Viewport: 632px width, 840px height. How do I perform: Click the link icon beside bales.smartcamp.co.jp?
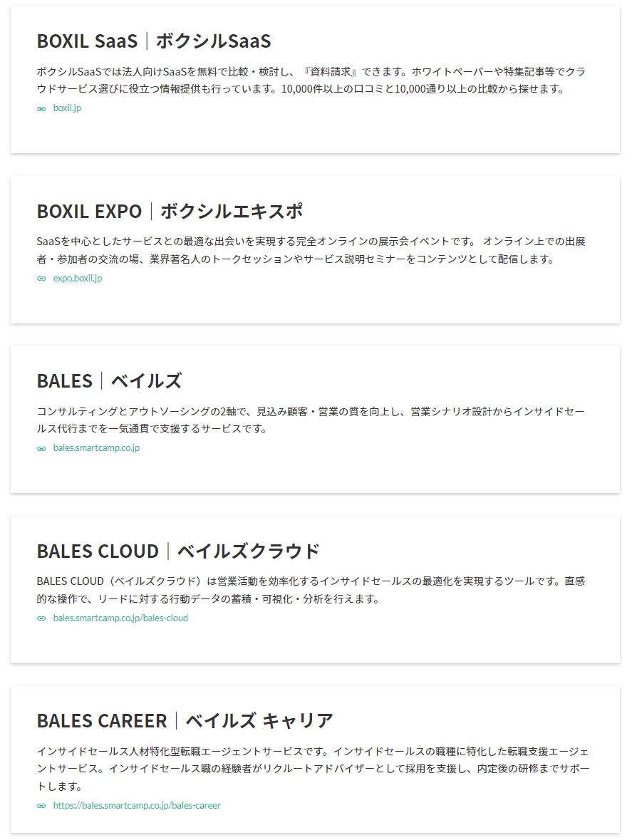(x=41, y=449)
